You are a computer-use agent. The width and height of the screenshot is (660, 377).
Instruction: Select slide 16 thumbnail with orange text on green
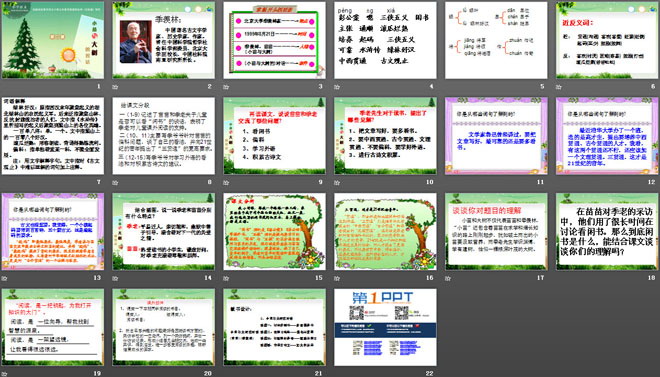(x=385, y=231)
